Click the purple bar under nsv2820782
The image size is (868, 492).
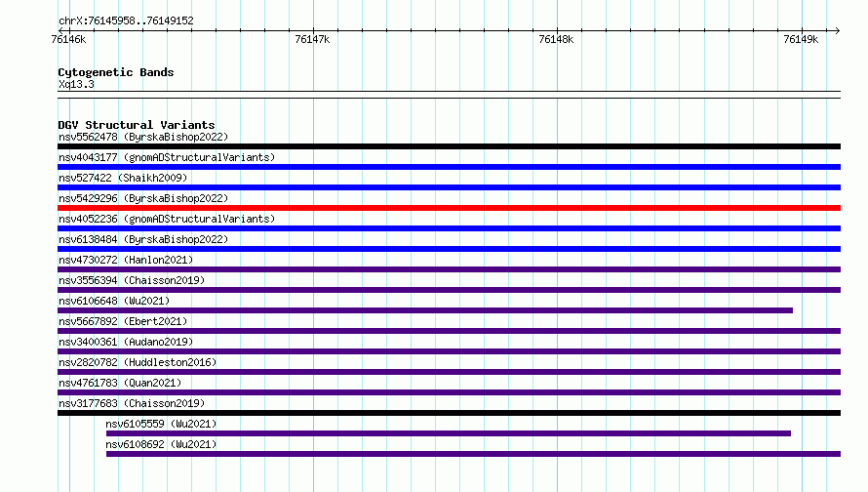[x=449, y=372]
